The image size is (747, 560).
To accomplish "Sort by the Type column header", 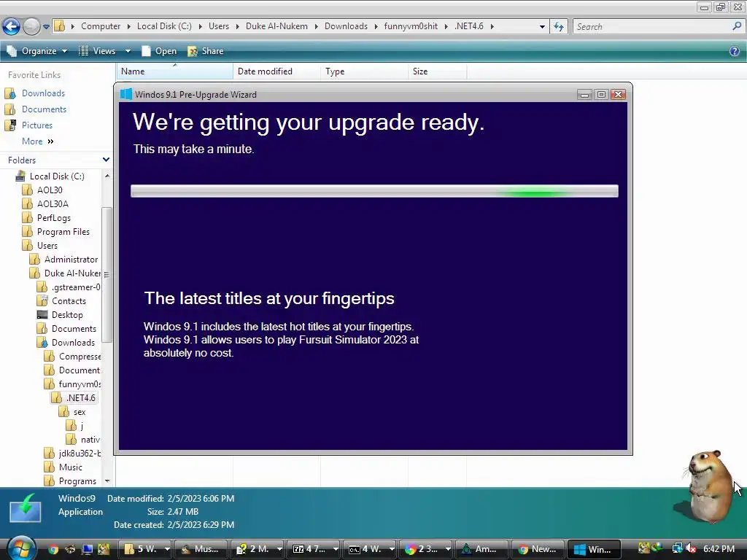I will 365,71.
